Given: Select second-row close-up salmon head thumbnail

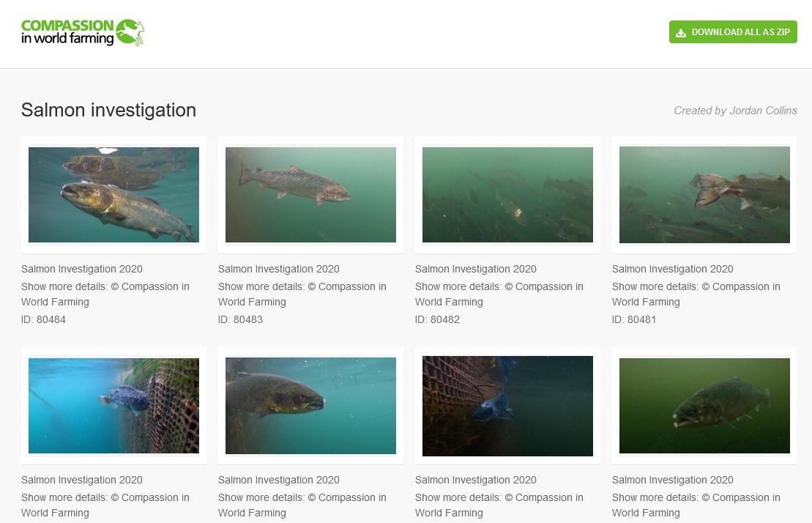Looking at the screenshot, I should [310, 406].
